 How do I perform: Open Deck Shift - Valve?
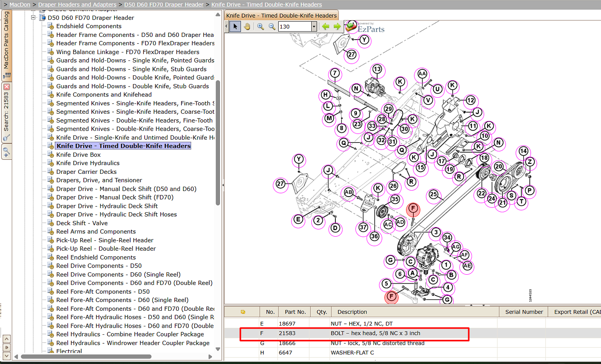(82, 223)
